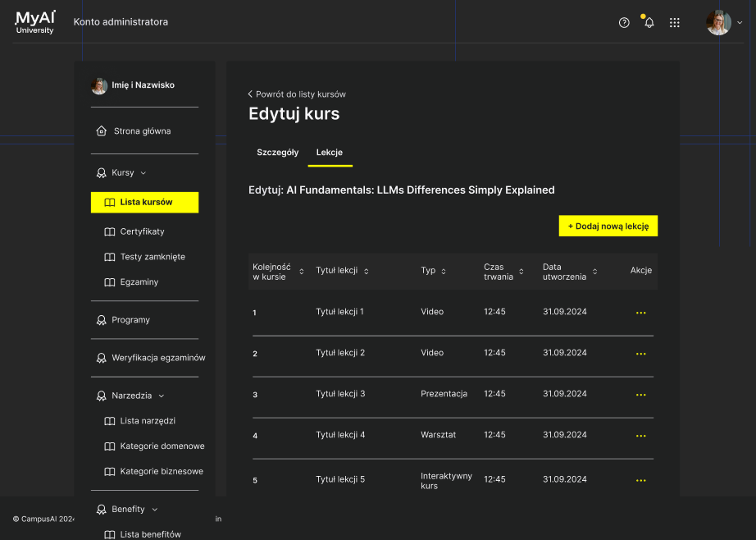Sort table by Tytuł lekcji

pyautogui.click(x=366, y=272)
